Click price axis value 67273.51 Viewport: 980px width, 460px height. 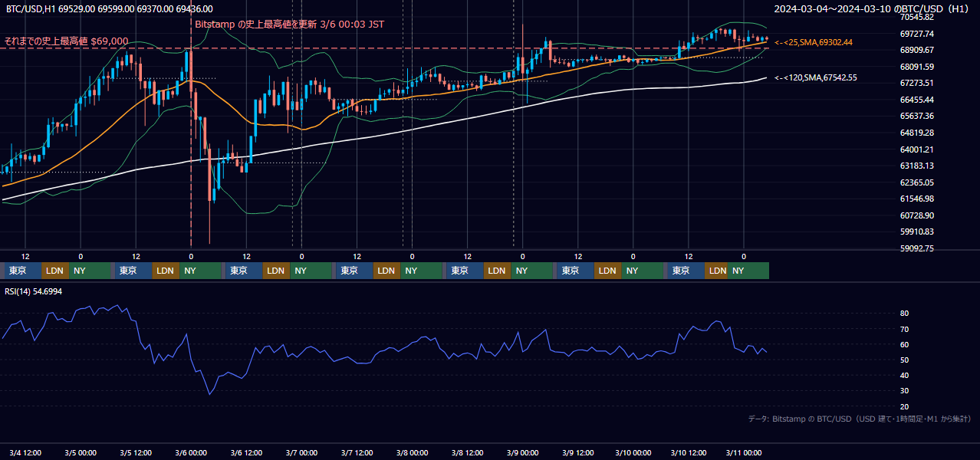(x=916, y=83)
